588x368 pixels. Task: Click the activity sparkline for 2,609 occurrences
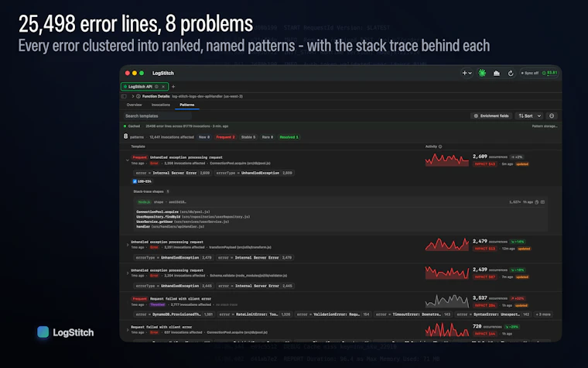pos(446,160)
